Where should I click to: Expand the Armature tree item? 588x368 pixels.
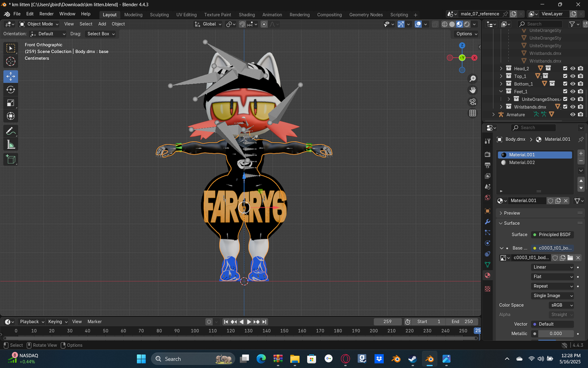[494, 115]
